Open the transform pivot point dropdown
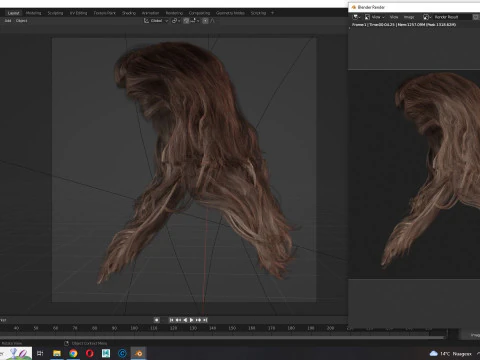The width and height of the screenshot is (480, 360). click(x=176, y=21)
